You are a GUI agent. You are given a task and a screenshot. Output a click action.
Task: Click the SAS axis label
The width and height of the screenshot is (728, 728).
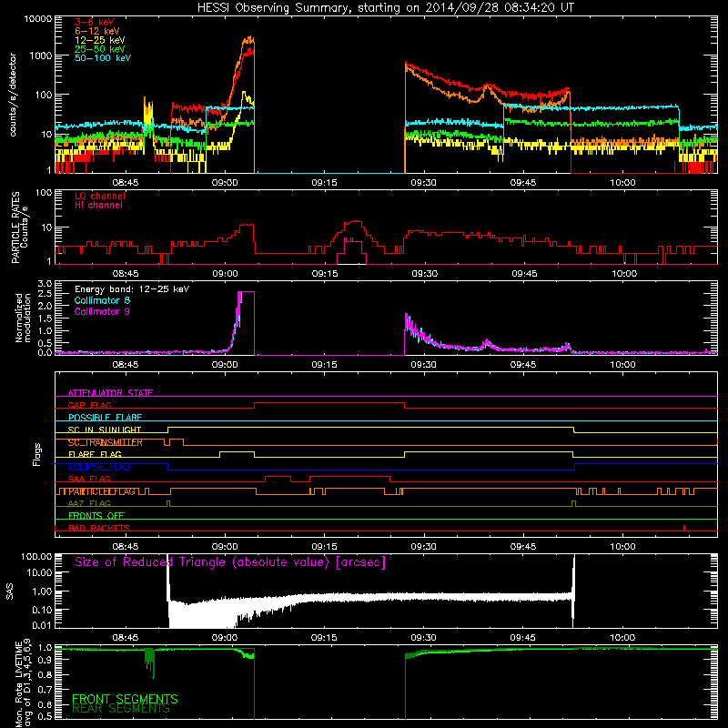tap(10, 591)
